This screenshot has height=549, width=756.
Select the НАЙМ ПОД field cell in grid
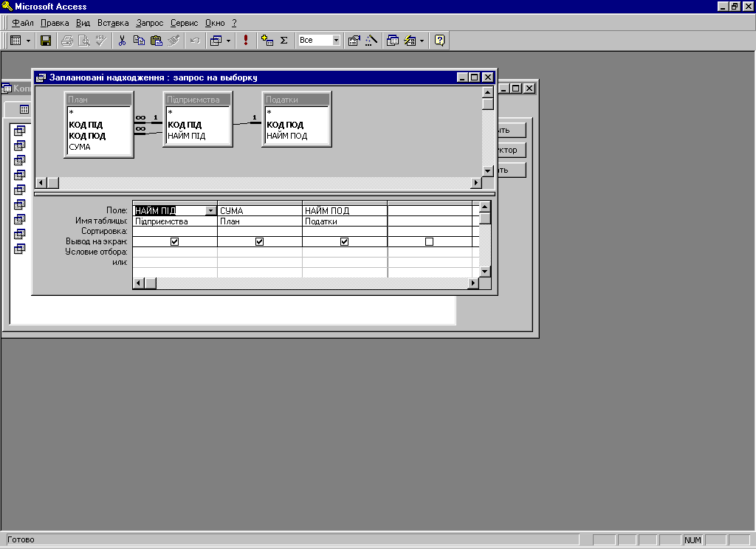click(345, 210)
